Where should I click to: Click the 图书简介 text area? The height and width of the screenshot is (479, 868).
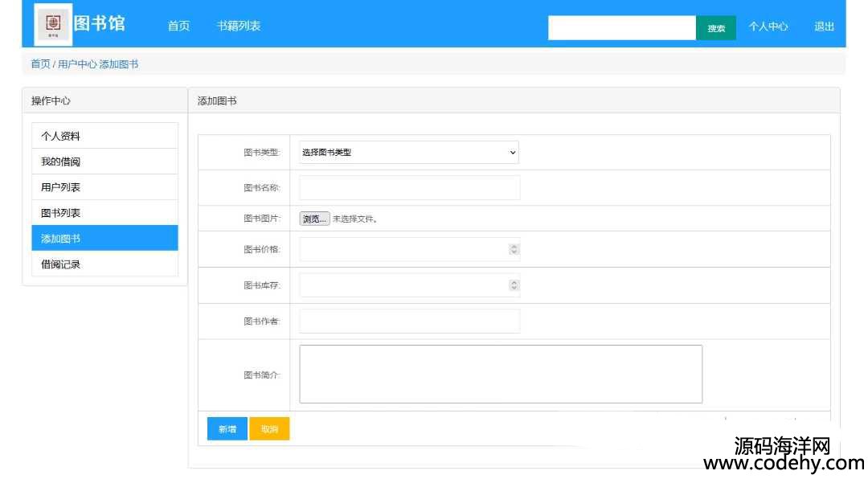(x=500, y=374)
